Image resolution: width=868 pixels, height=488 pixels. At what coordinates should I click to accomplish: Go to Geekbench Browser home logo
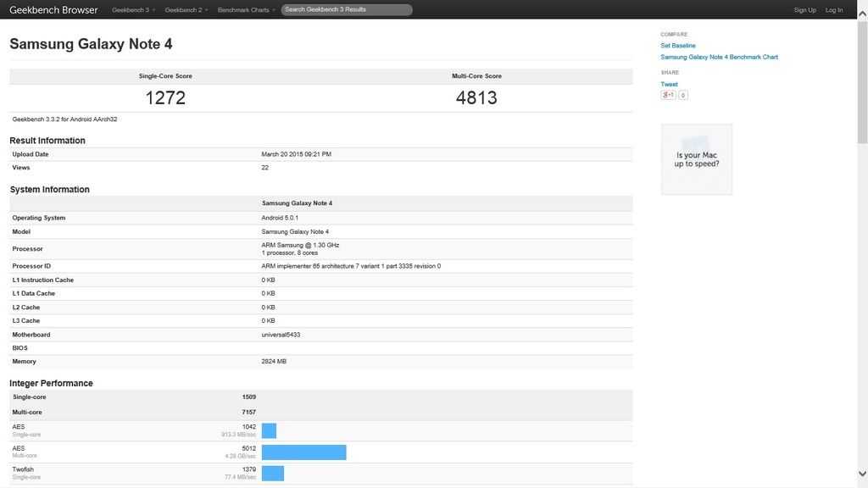(x=53, y=10)
